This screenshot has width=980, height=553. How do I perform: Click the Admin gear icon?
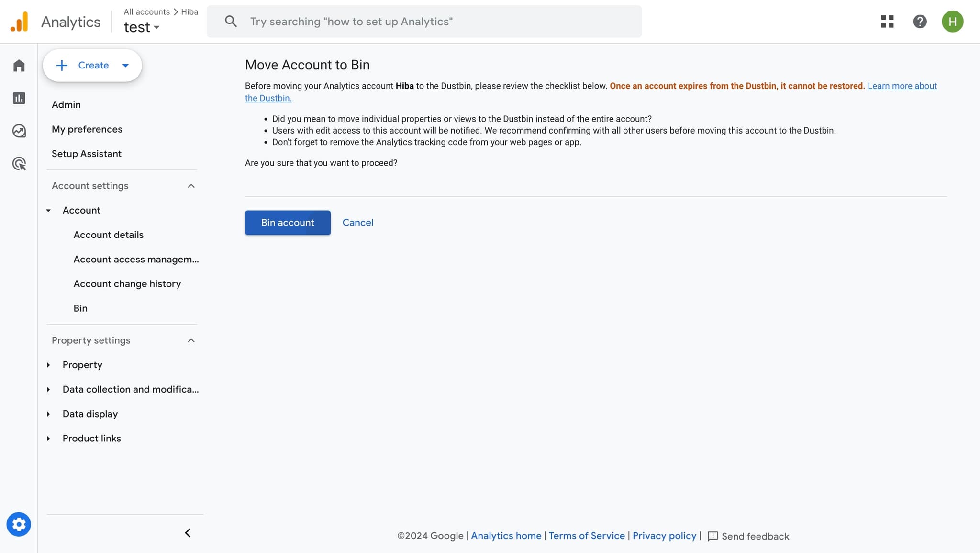pyautogui.click(x=19, y=524)
